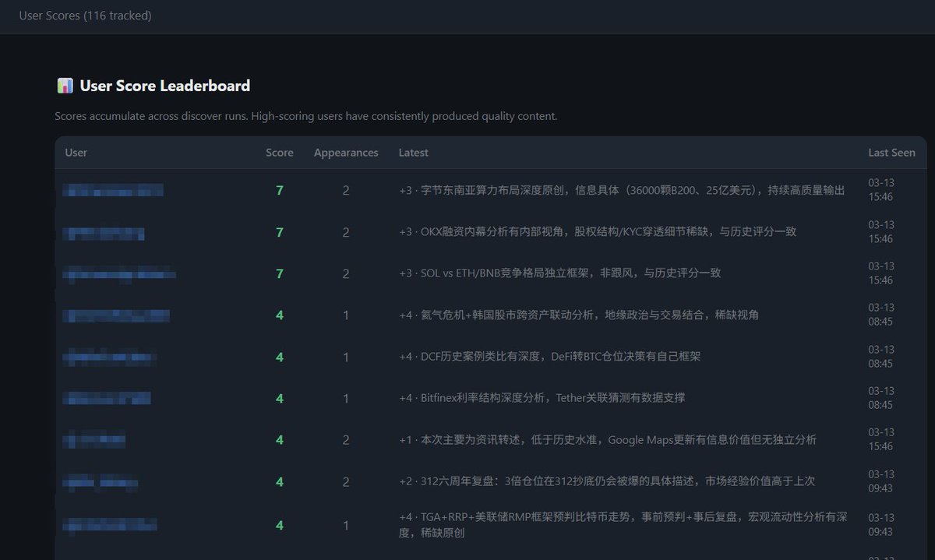Screen dimensions: 935x560
Task: Click score 4 in the DCF历史案例 row
Action: tap(280, 357)
